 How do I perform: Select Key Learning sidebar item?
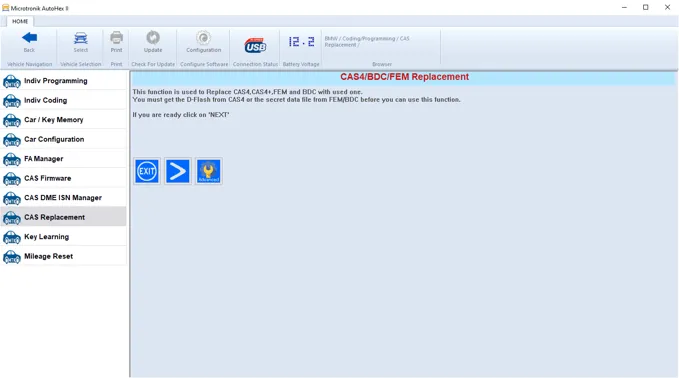click(64, 237)
